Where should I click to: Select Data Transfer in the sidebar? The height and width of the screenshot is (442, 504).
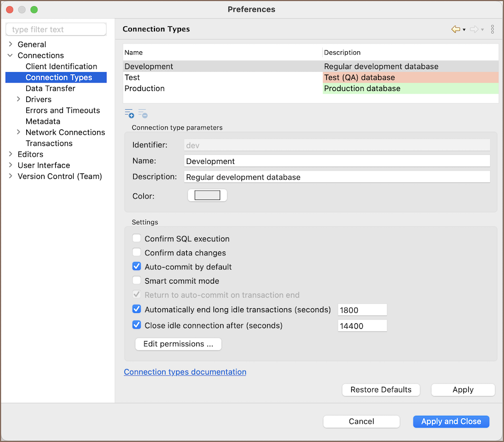point(50,88)
